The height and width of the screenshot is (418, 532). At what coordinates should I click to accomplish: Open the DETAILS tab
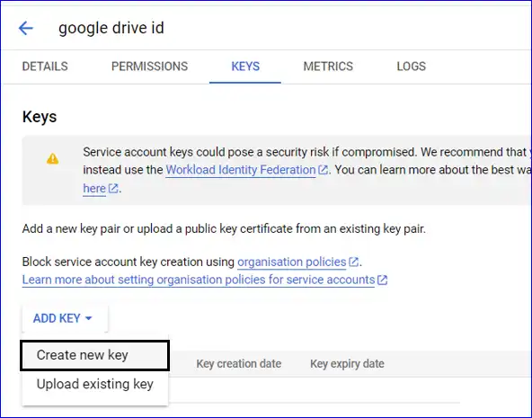coord(45,67)
